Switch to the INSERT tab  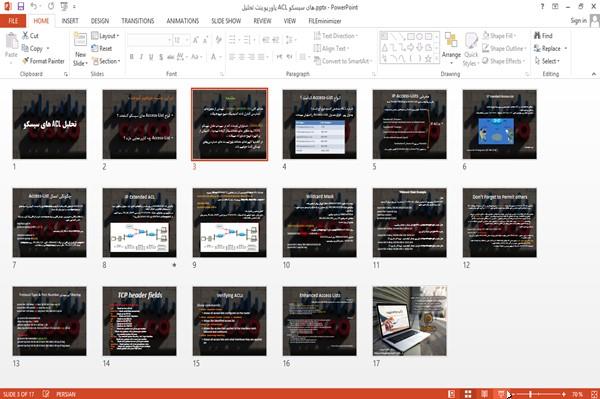coord(70,21)
